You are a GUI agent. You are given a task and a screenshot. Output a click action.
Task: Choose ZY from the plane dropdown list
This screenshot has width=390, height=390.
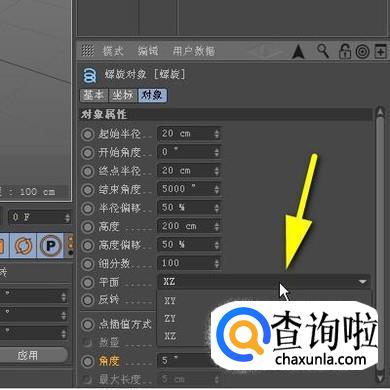[x=170, y=318]
